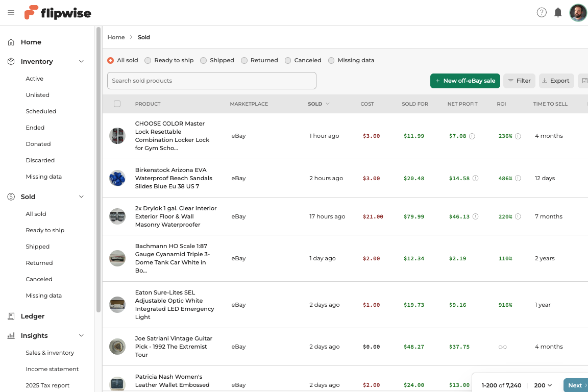Viewport: 588px width, 392px height.
Task: Collapse the Insights section chevron
Action: coord(81,335)
